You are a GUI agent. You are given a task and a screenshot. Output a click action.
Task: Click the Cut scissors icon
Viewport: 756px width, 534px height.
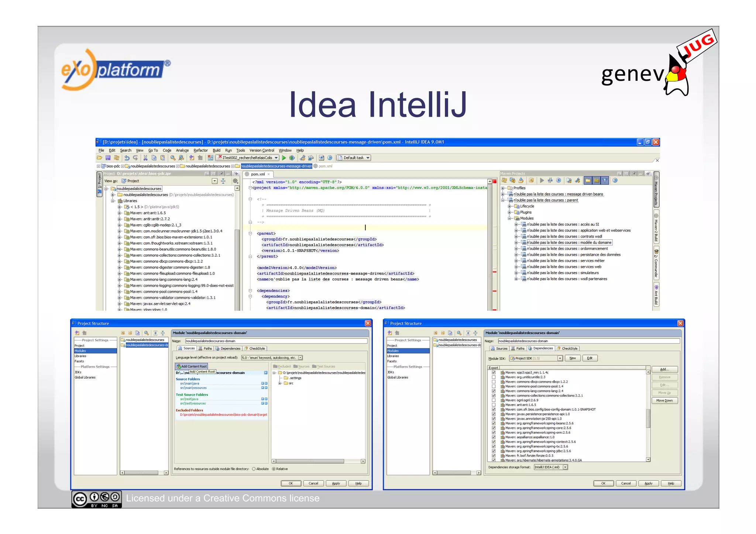pos(145,158)
